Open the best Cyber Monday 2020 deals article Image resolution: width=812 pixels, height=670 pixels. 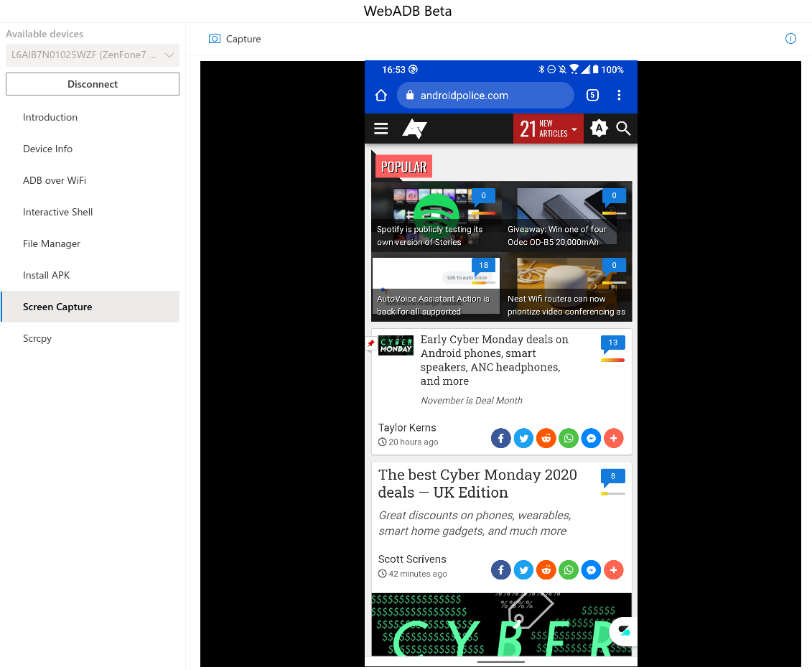click(478, 483)
